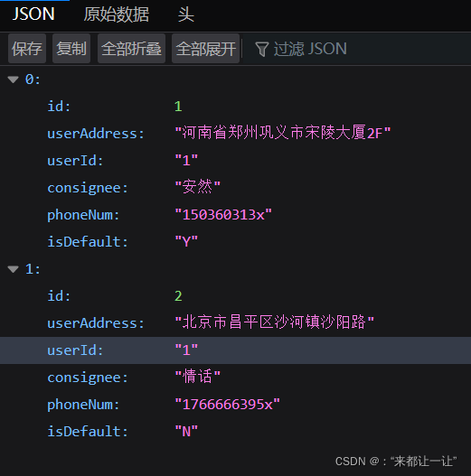This screenshot has height=476, width=471.
Task: Click the "0:" index label
Action: tap(33, 79)
